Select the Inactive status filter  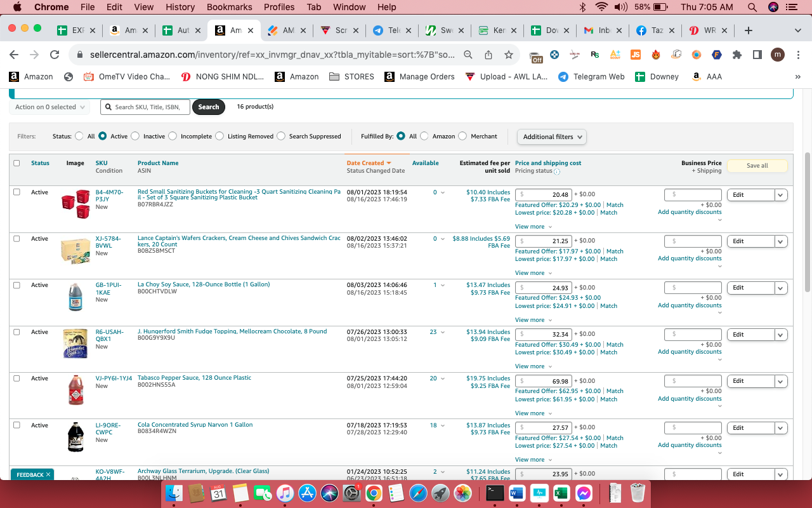135,136
